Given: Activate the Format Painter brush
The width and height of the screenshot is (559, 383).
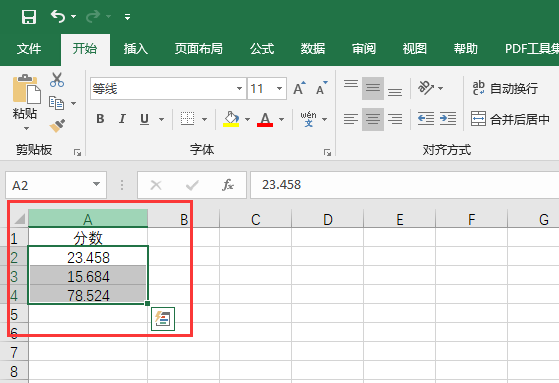Looking at the screenshot, I should (x=57, y=126).
